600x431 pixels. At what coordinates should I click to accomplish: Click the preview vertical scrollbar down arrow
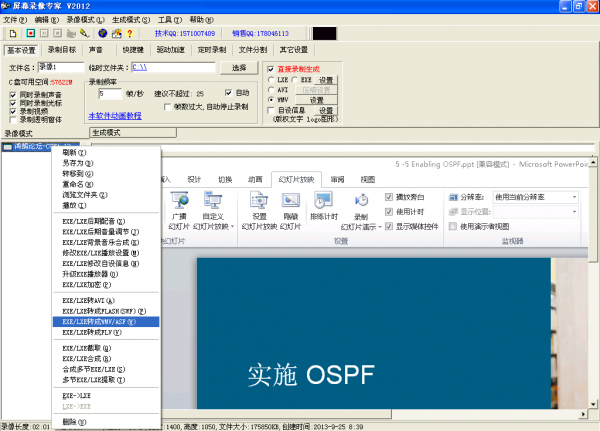point(593,405)
